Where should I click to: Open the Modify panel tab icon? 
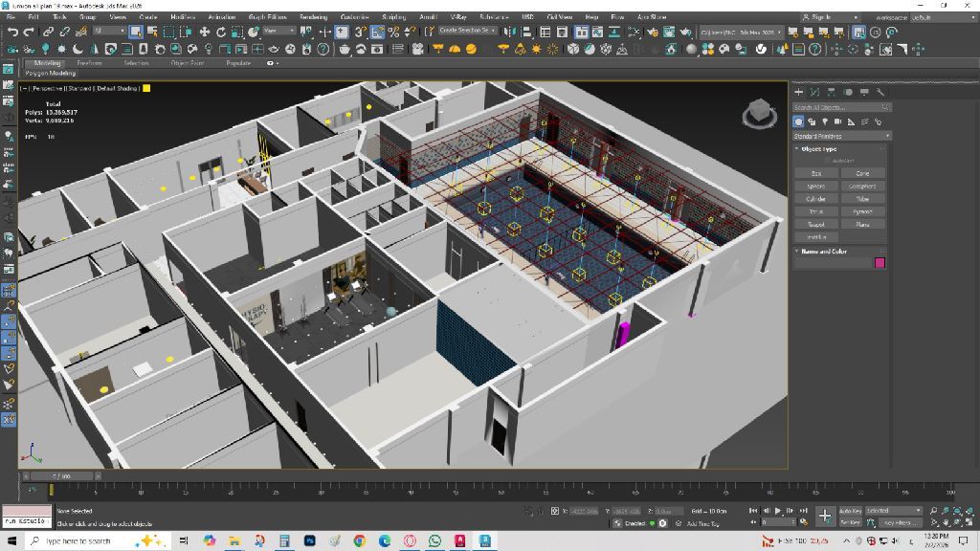[814, 93]
